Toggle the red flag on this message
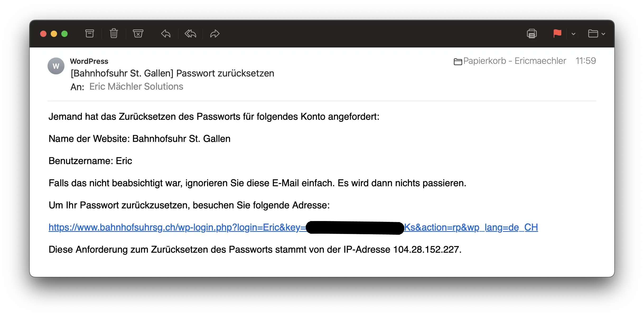Screen dimensions: 644x316 [557, 34]
